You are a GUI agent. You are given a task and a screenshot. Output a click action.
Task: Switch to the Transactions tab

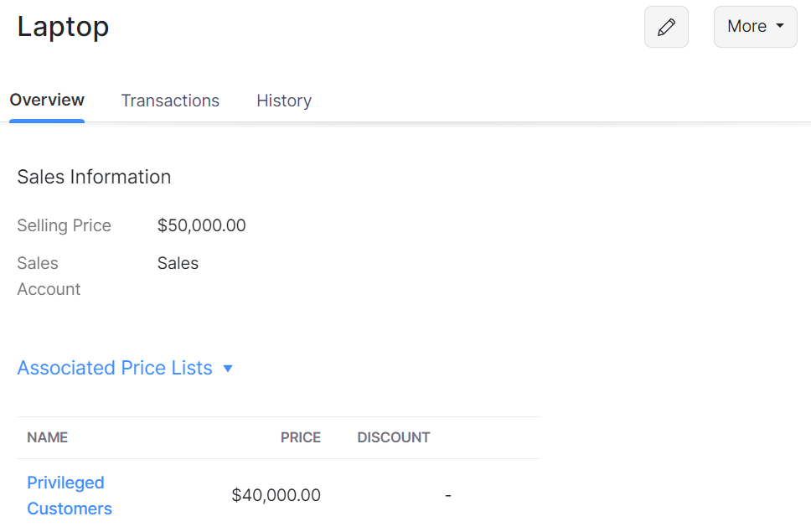(x=170, y=101)
